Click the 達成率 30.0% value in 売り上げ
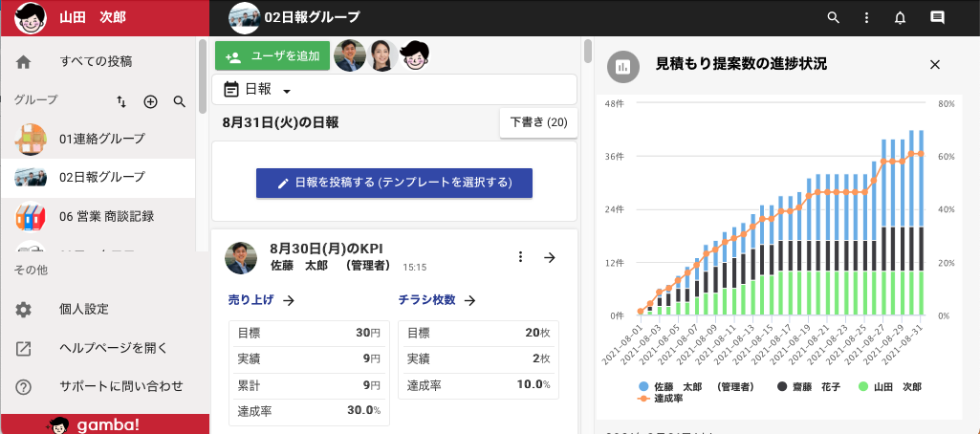The width and height of the screenshot is (980, 434). point(363,411)
